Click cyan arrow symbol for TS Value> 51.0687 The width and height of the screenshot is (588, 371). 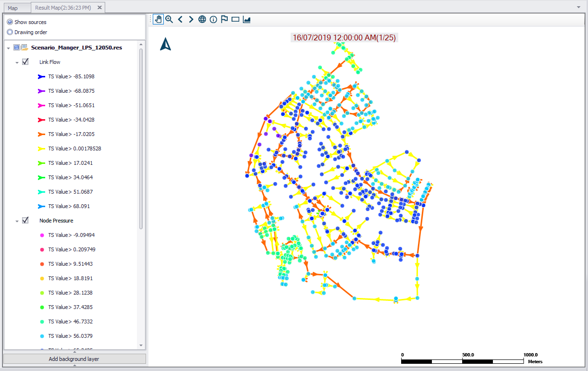pyautogui.click(x=41, y=192)
